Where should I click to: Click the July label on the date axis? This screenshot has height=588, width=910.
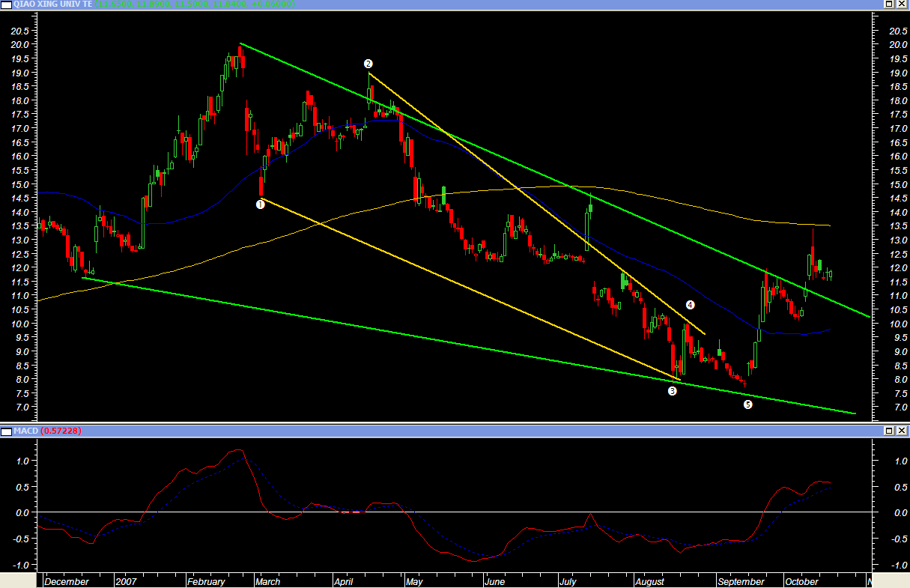pos(569,581)
